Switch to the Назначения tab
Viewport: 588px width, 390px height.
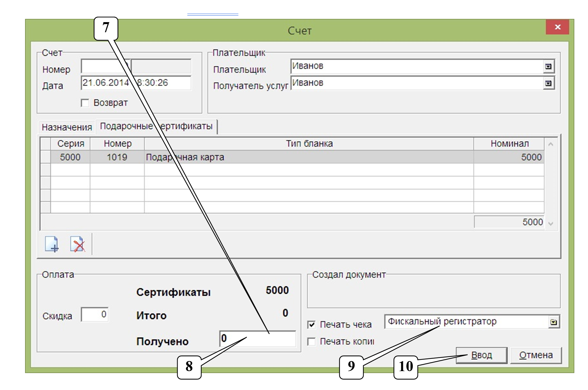(67, 127)
